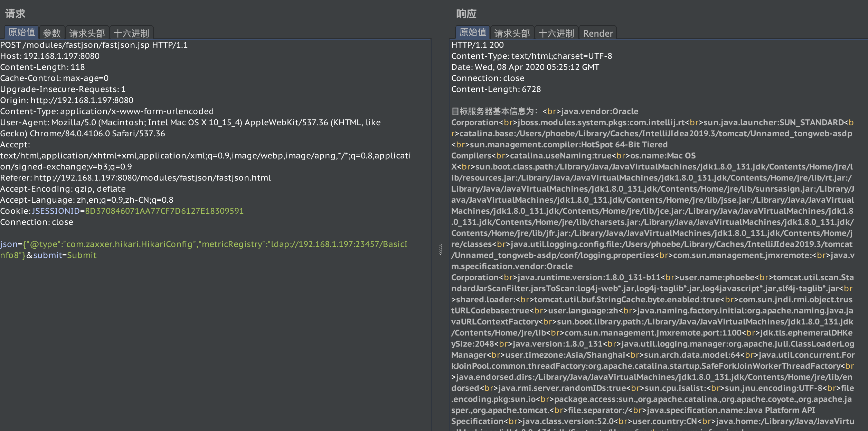Click the submit=Submit parameter in the body
This screenshot has width=868, height=431.
tap(65, 255)
